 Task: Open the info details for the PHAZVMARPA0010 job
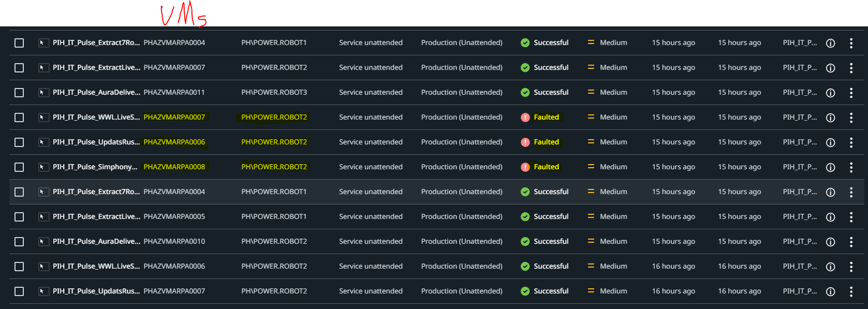click(830, 242)
